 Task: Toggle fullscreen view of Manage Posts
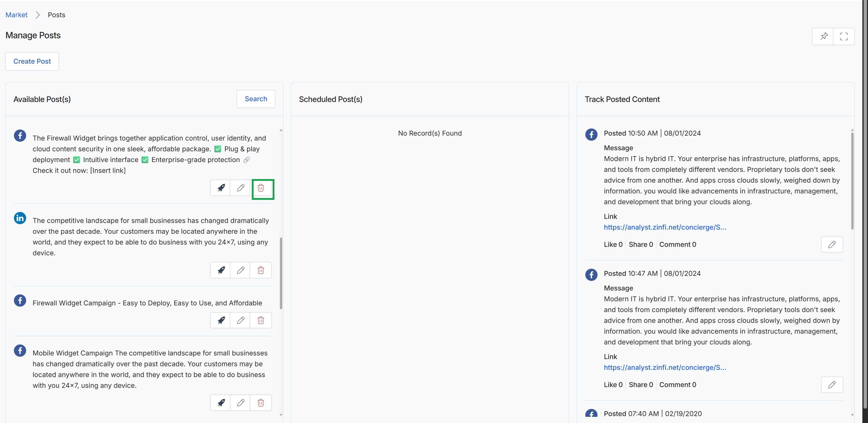pyautogui.click(x=844, y=36)
